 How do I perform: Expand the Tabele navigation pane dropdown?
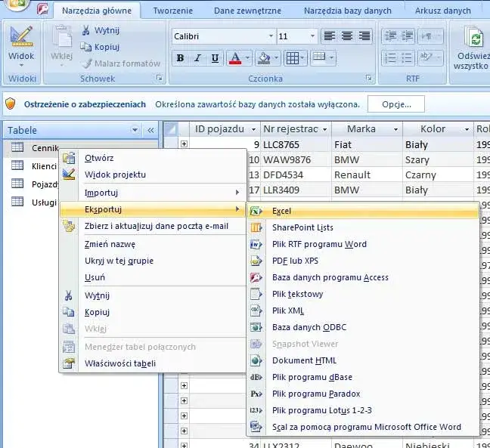pos(135,131)
